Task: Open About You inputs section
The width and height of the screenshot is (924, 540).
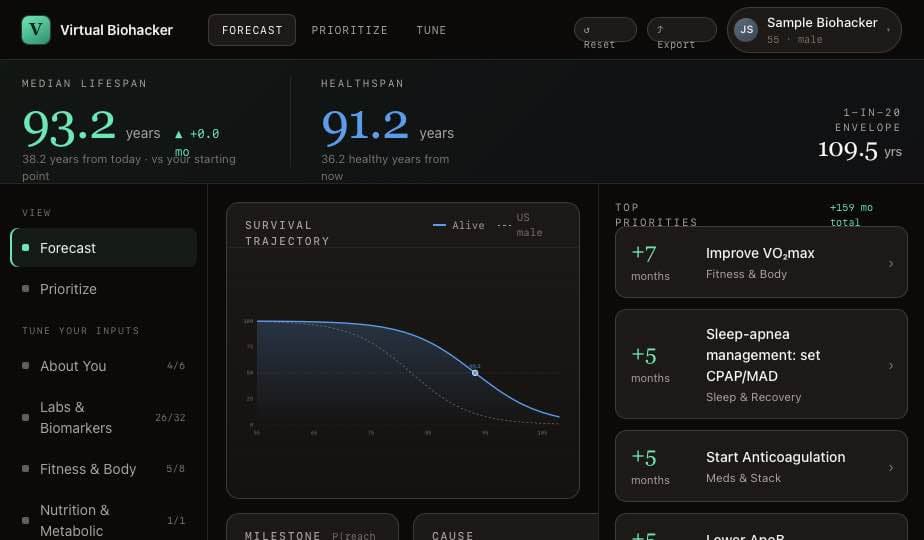Action: tap(104, 366)
